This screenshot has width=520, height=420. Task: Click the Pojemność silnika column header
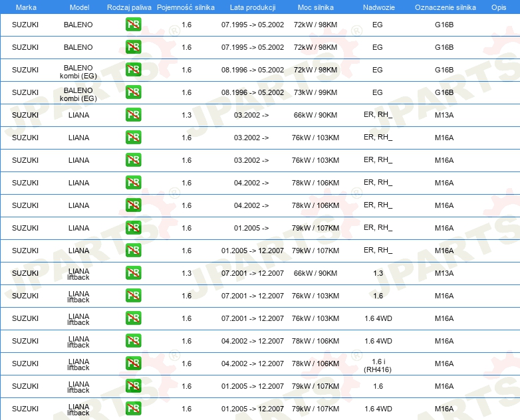(x=186, y=7)
